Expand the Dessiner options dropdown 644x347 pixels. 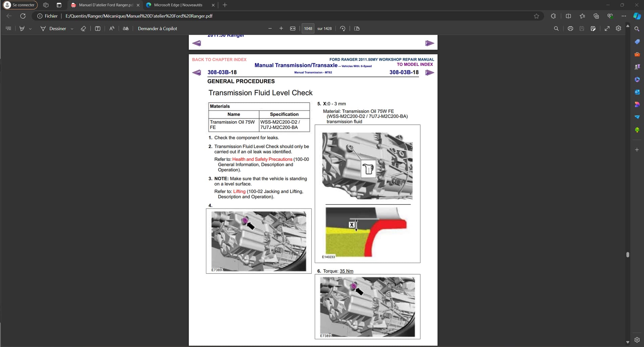coord(72,29)
